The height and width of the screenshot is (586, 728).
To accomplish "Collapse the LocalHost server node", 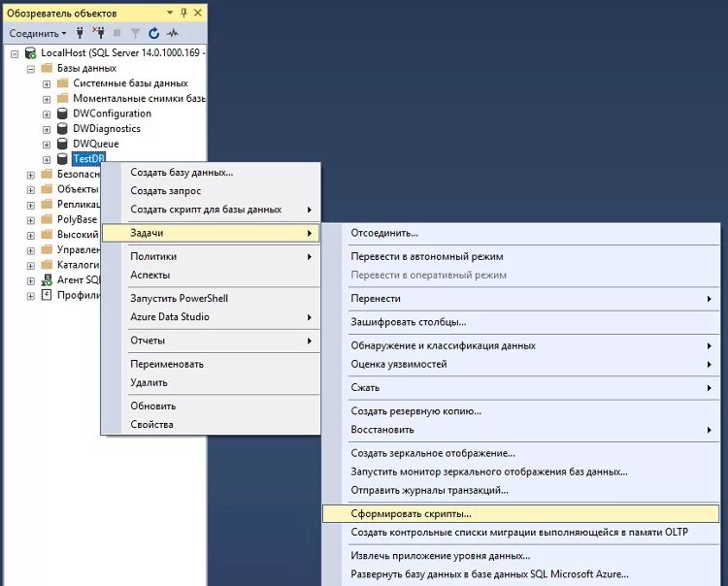I will tap(15, 53).
